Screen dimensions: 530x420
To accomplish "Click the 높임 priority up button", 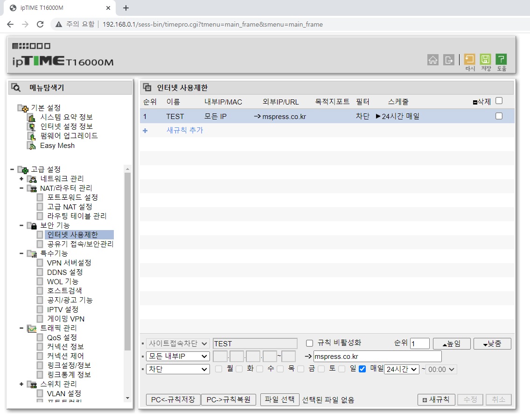I will point(452,343).
